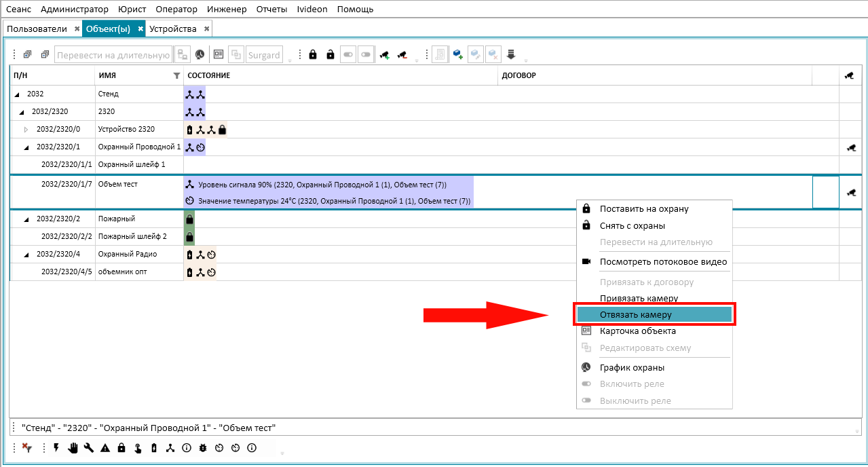The width and height of the screenshot is (868, 467).
Task: Choose Посмотреть потоковое видео in context menu
Action: tap(654, 262)
